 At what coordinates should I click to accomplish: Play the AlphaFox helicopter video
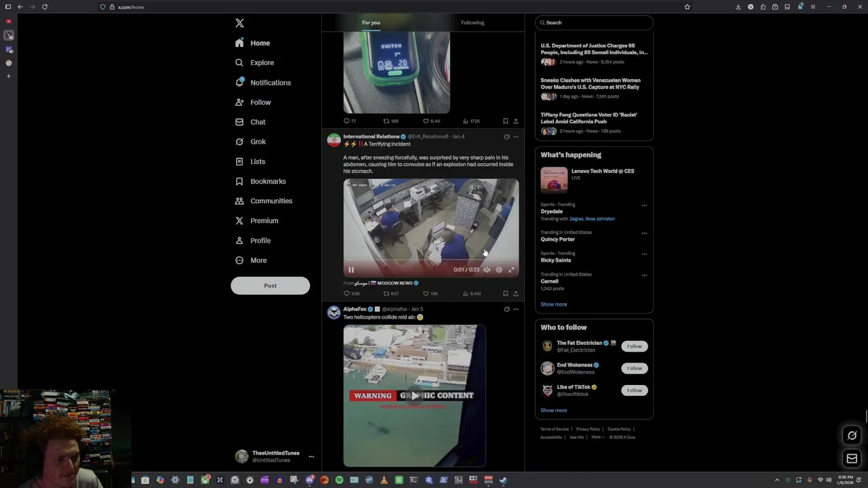(414, 396)
